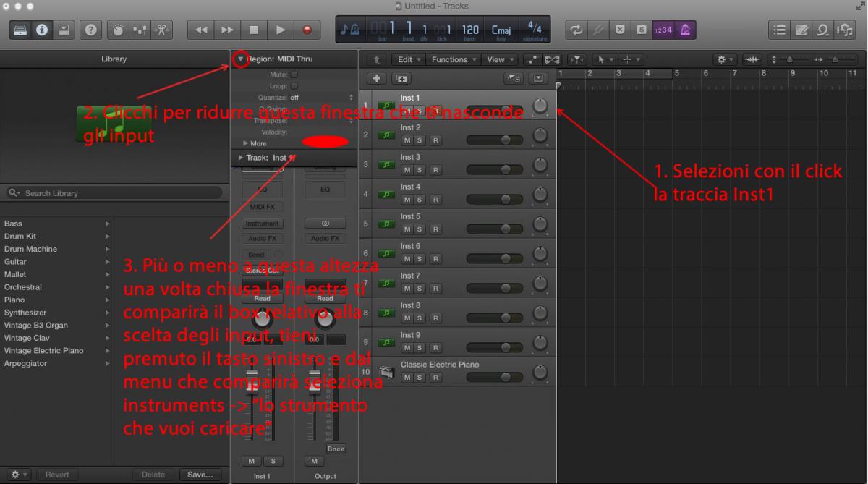868x484 pixels.
Task: Open Smart Controls knob icon
Action: click(x=119, y=30)
